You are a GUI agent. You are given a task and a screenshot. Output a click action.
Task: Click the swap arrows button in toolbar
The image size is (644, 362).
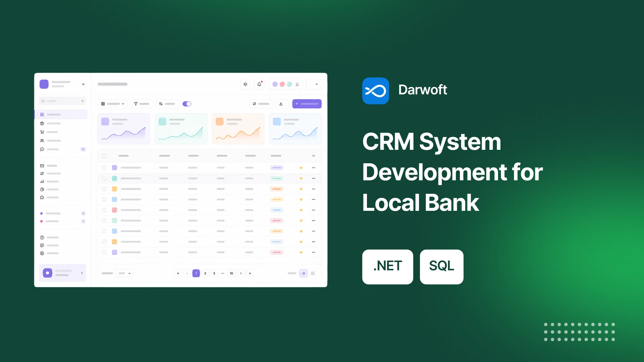click(261, 104)
